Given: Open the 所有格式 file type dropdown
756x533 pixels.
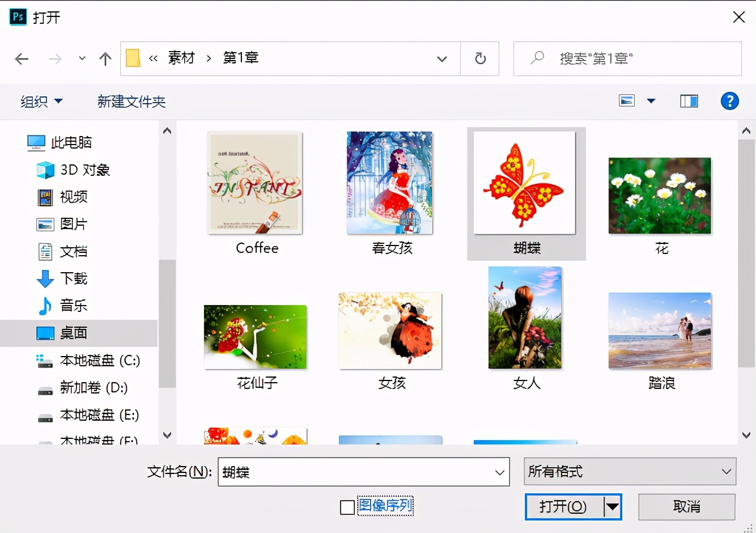Looking at the screenshot, I should [x=629, y=471].
